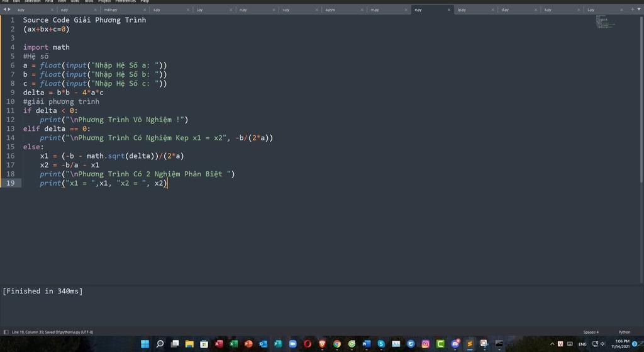This screenshot has height=352, width=644.
Task: Open the tab list dropdown arrow
Action: 639,9
